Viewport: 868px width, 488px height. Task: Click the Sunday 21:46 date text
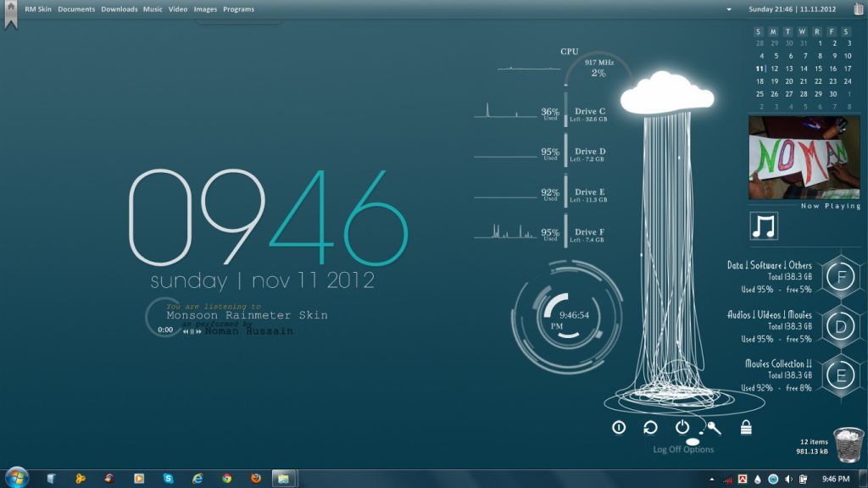click(x=793, y=9)
